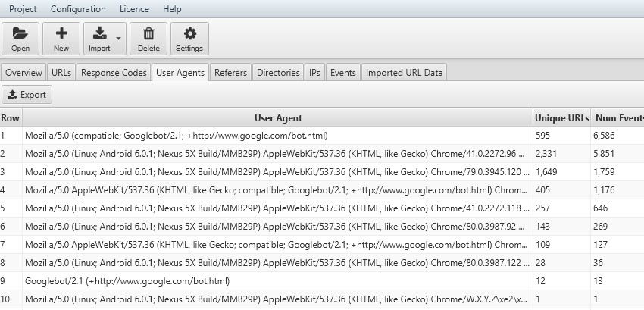Select the User Agents tab
This screenshot has width=644, height=310.
[x=180, y=72]
